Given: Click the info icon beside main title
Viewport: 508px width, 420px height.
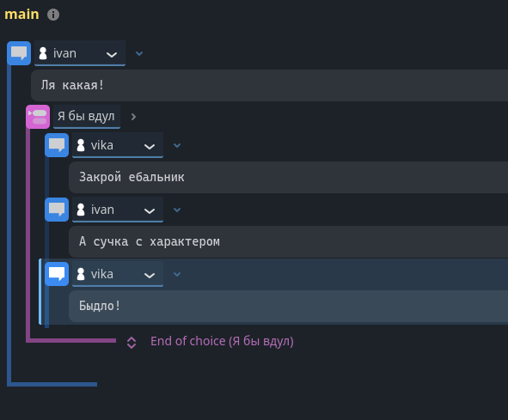Looking at the screenshot, I should point(53,15).
